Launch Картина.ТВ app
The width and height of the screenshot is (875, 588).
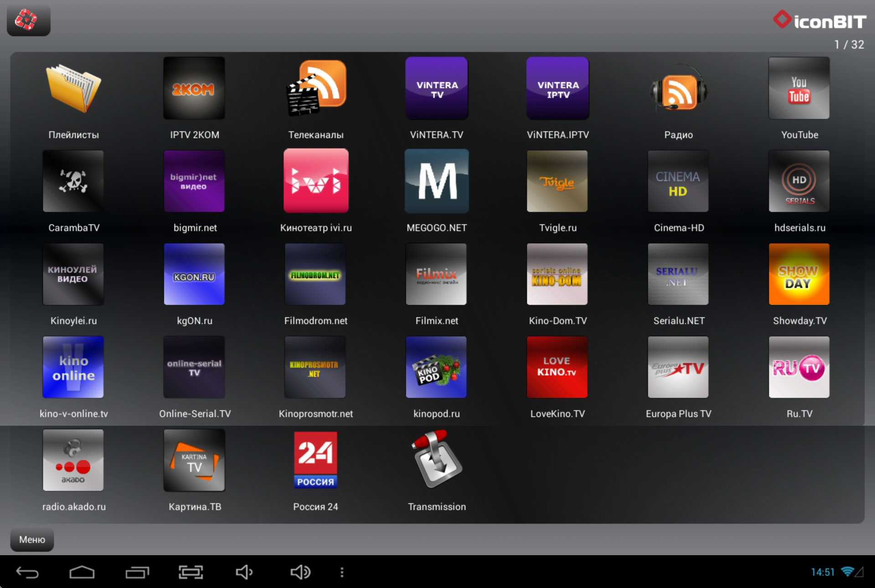point(195,459)
